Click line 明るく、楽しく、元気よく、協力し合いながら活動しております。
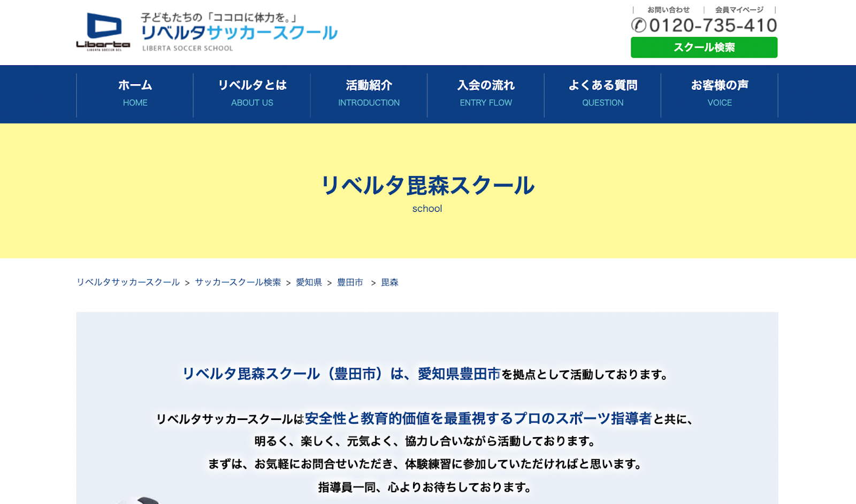Image resolution: width=856 pixels, height=504 pixels. click(x=426, y=441)
